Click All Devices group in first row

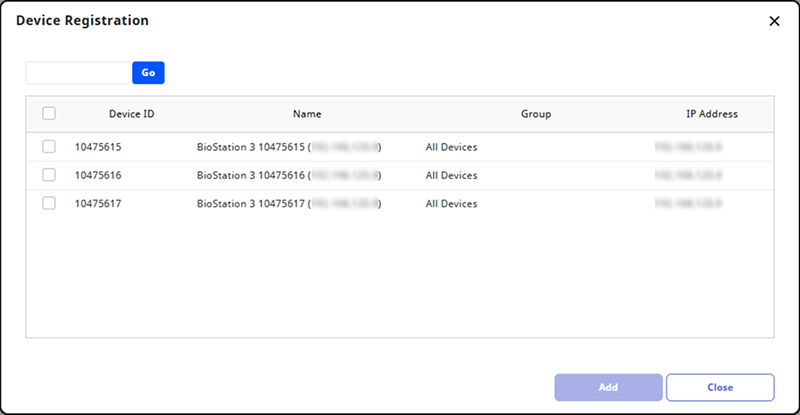pyautogui.click(x=451, y=147)
